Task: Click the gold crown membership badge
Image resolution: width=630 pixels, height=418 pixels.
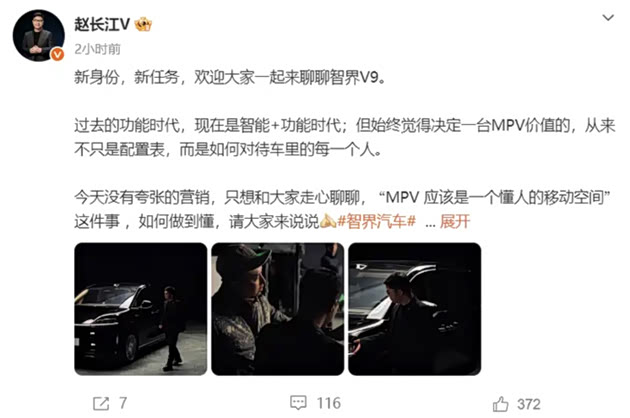Action: [x=143, y=25]
